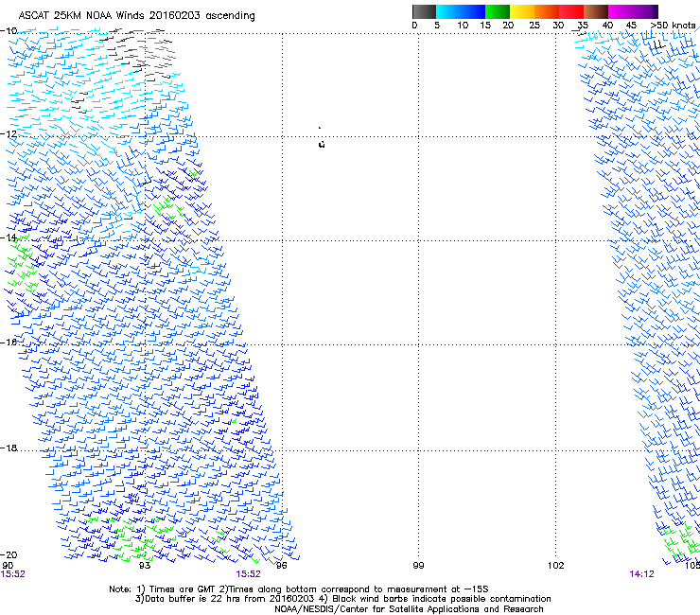Click the -12 latitude label

9,134
